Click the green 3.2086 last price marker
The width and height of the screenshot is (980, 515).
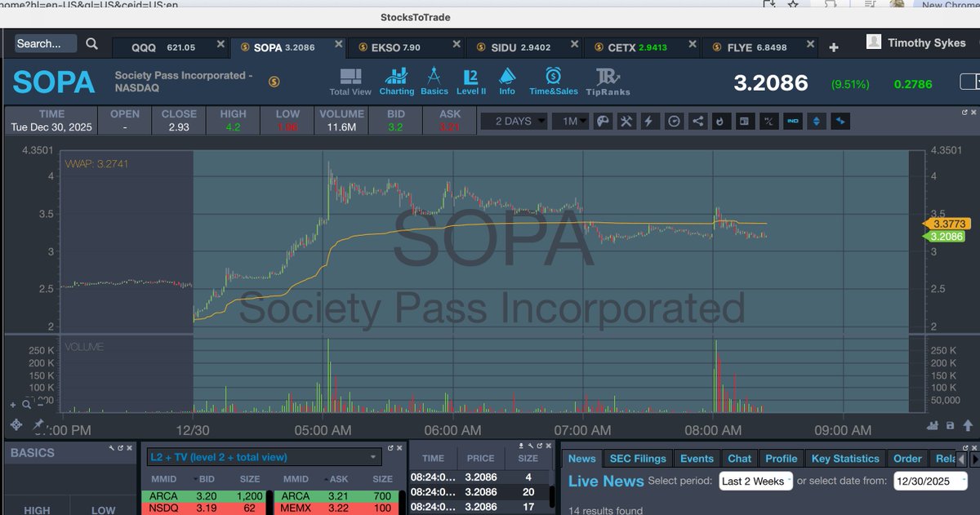(946, 236)
